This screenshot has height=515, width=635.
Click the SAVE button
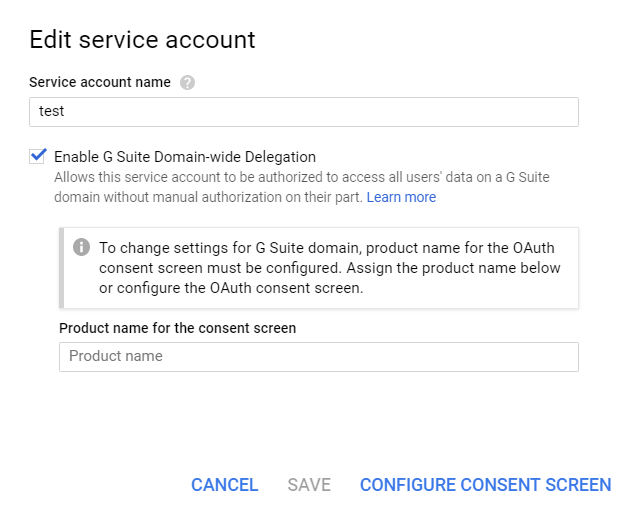tap(309, 485)
